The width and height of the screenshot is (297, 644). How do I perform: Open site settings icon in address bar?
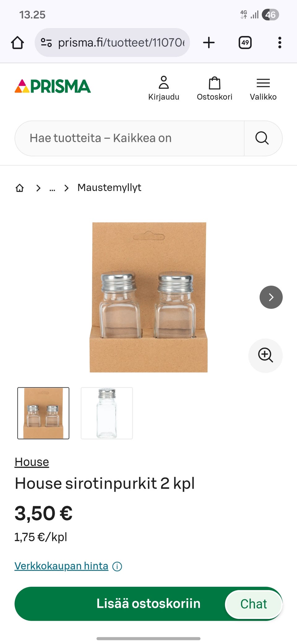(x=46, y=42)
